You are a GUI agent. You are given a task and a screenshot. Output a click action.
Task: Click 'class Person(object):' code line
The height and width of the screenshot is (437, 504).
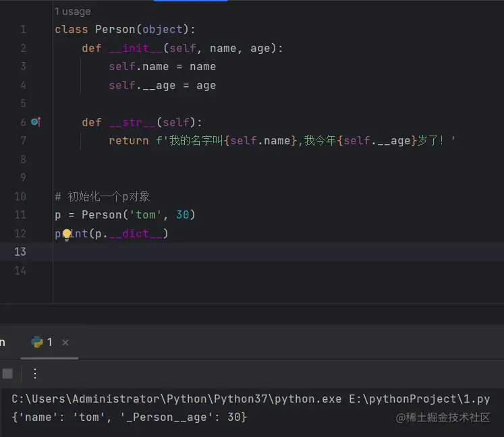[125, 30]
